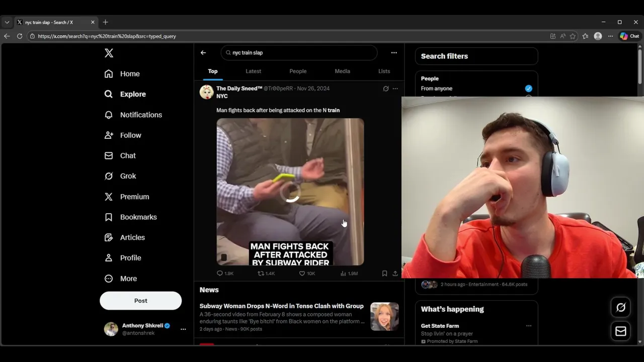
Task: Open the post's three-dot more menu
Action: (x=395, y=88)
